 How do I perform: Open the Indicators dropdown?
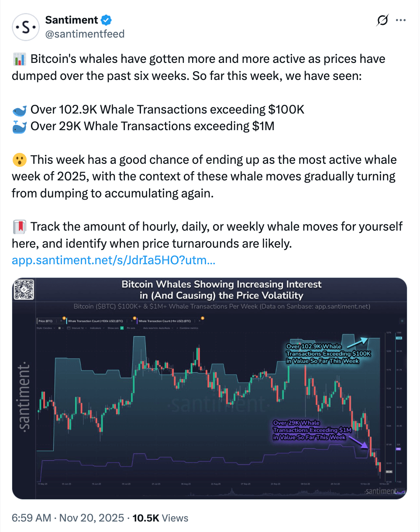[x=96, y=328]
